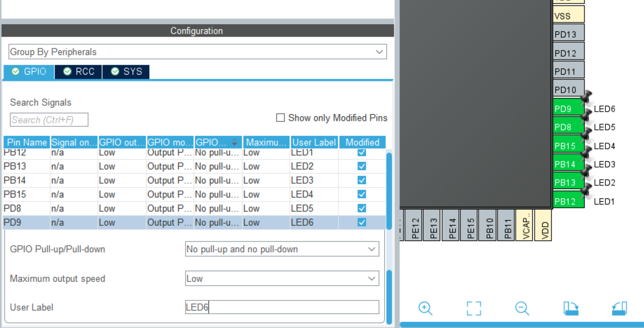Open Group By Peripherals dropdown
The height and width of the screenshot is (328, 644).
coord(197,52)
